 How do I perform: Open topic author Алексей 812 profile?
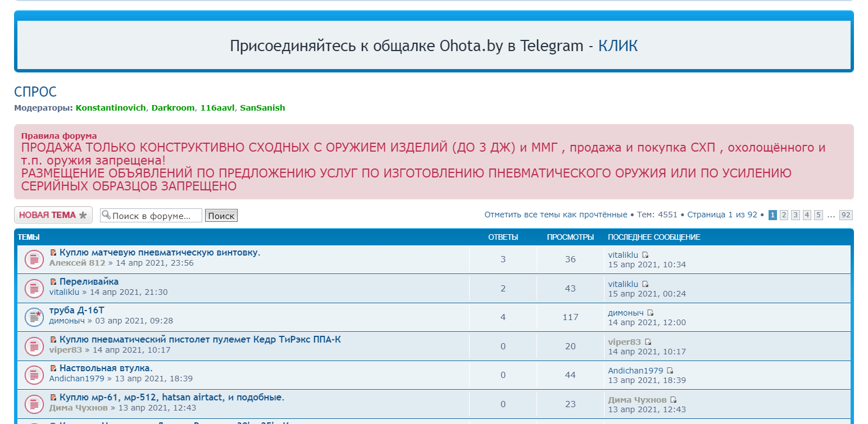pos(78,263)
